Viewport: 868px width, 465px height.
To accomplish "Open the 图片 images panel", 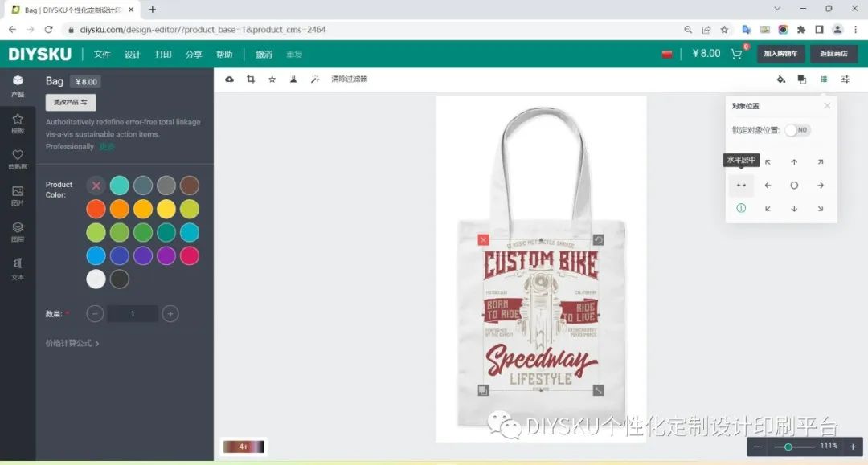I will click(x=18, y=195).
